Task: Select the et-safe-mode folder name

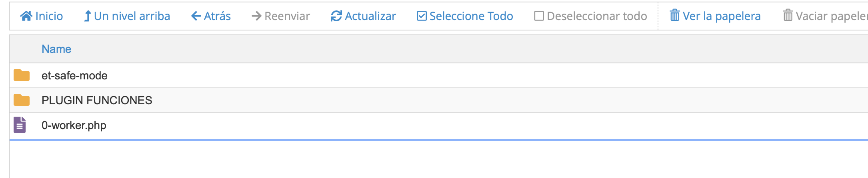Action: 74,75
